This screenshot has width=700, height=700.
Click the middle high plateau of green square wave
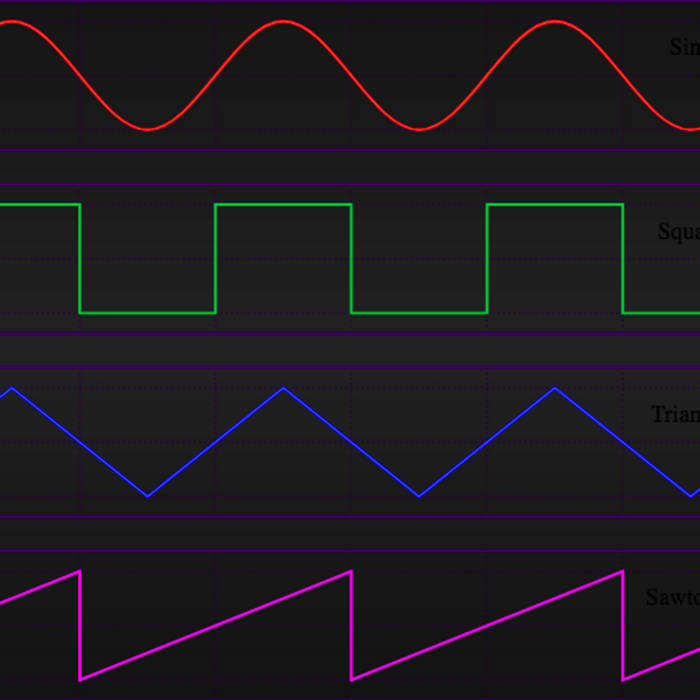[283, 205]
